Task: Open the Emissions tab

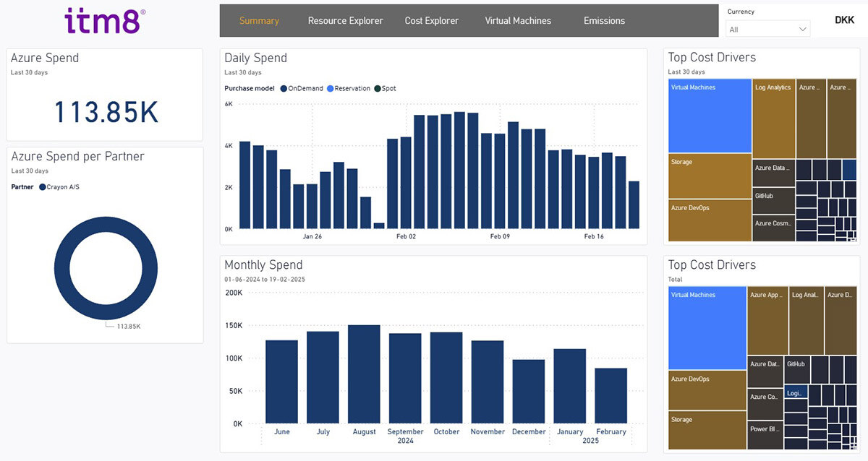Action: pyautogui.click(x=604, y=21)
